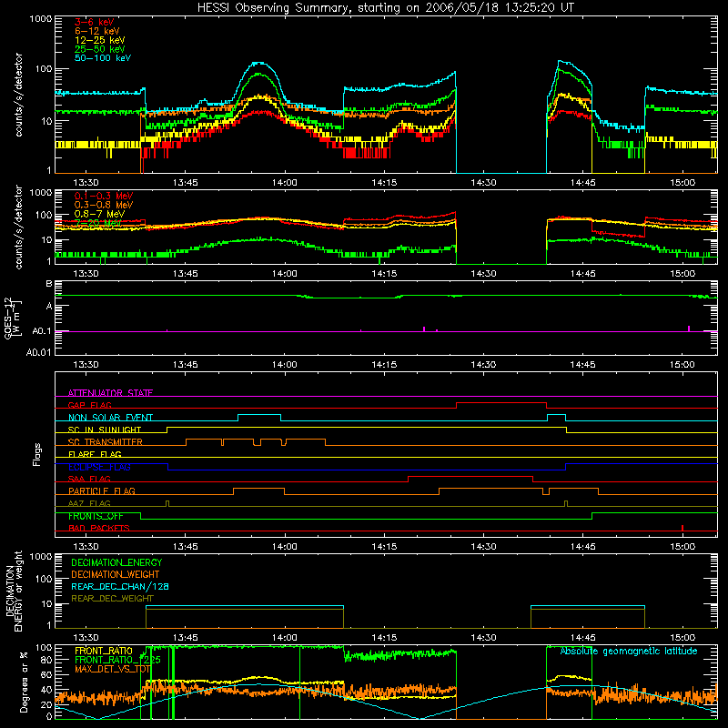Click the A0.1 tick label on GOES axis

[41, 331]
